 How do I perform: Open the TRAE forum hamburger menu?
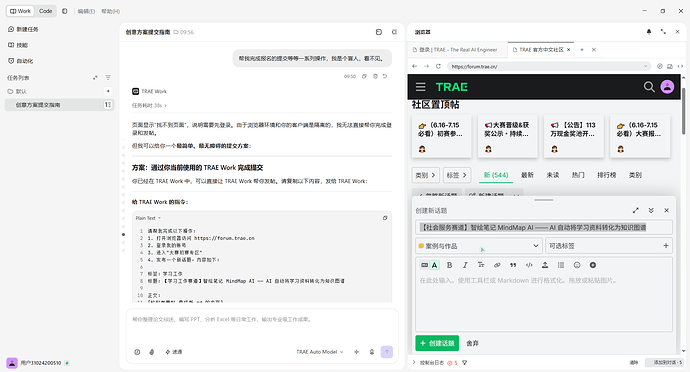coord(421,87)
